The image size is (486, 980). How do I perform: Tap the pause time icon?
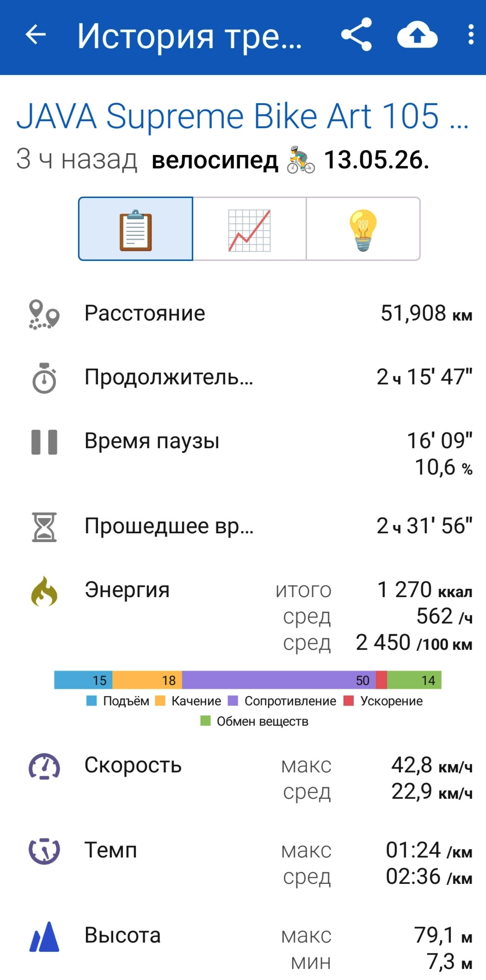pos(44,442)
